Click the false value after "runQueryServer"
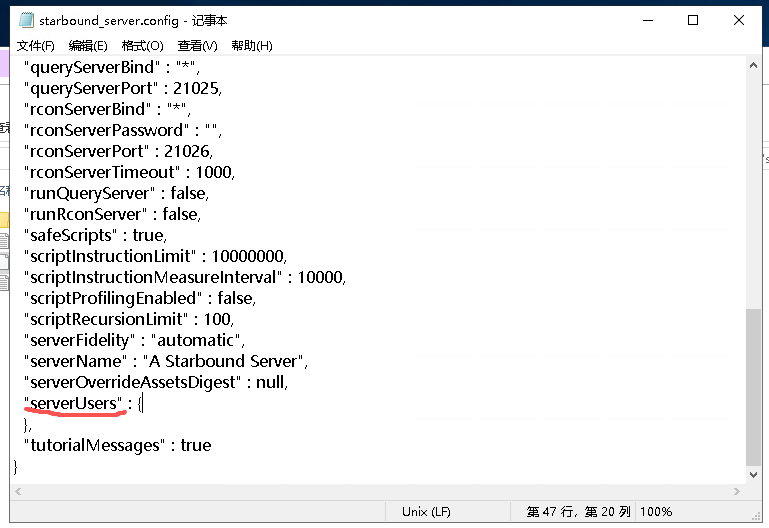The height and width of the screenshot is (528, 769). pyautogui.click(x=189, y=193)
